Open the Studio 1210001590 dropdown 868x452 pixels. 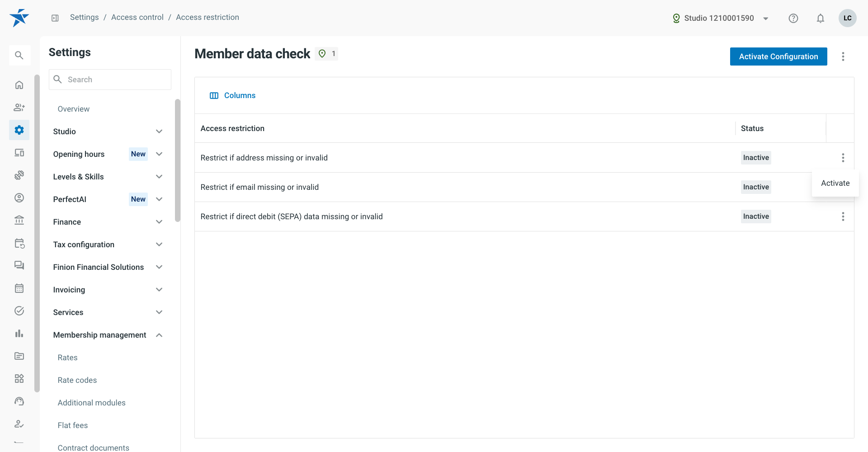(x=721, y=18)
